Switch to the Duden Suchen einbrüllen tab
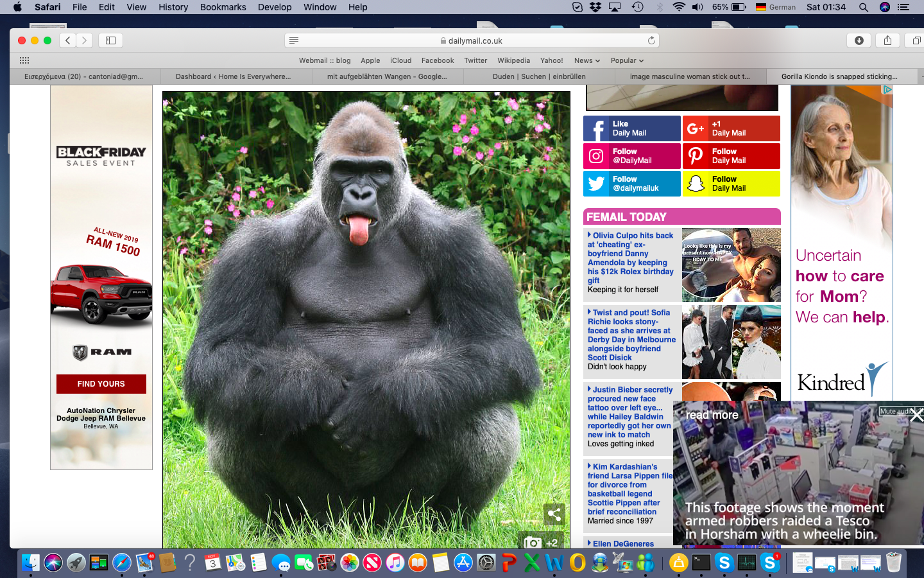924x578 pixels. pyautogui.click(x=538, y=76)
